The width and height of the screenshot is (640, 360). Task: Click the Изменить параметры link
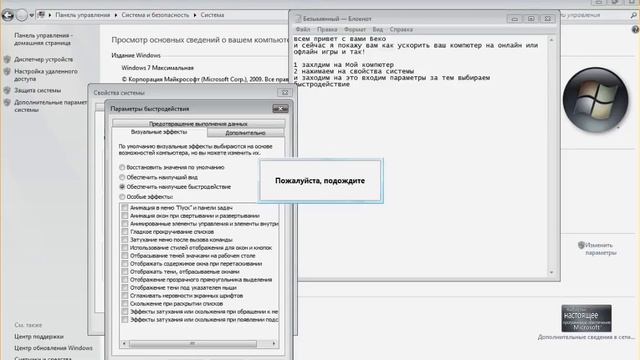point(600,249)
